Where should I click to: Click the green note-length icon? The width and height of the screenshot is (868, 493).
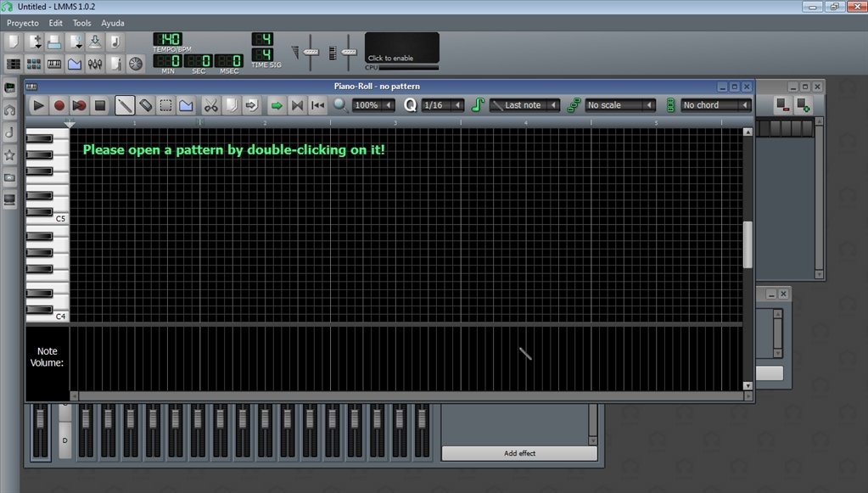pos(478,105)
